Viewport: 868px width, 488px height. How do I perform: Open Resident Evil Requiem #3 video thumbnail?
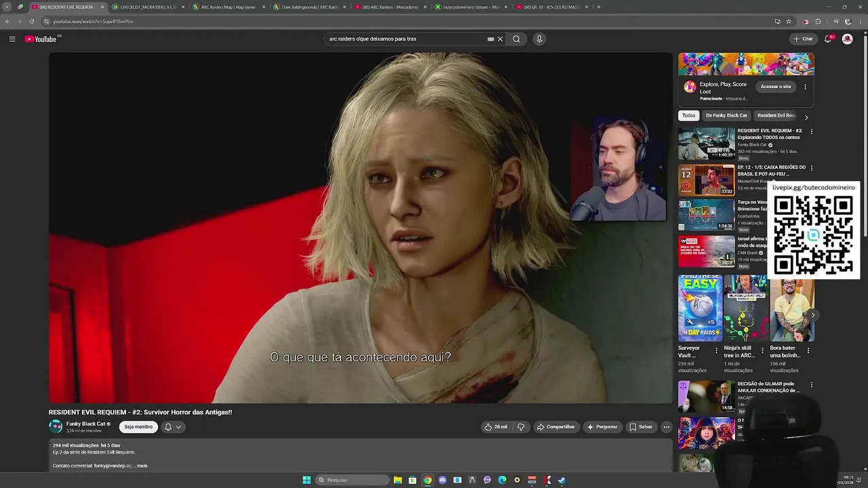pyautogui.click(x=707, y=144)
